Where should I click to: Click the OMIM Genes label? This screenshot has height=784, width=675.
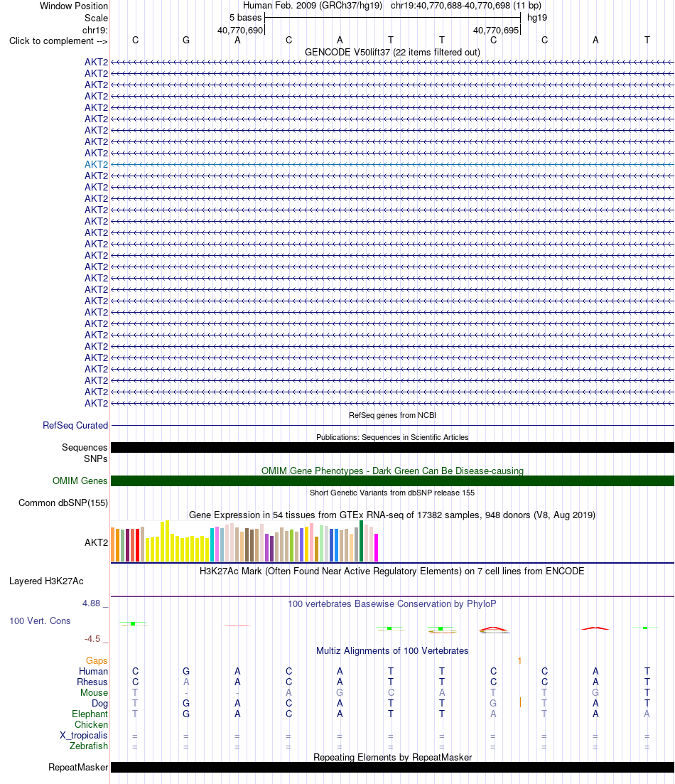[x=80, y=480]
